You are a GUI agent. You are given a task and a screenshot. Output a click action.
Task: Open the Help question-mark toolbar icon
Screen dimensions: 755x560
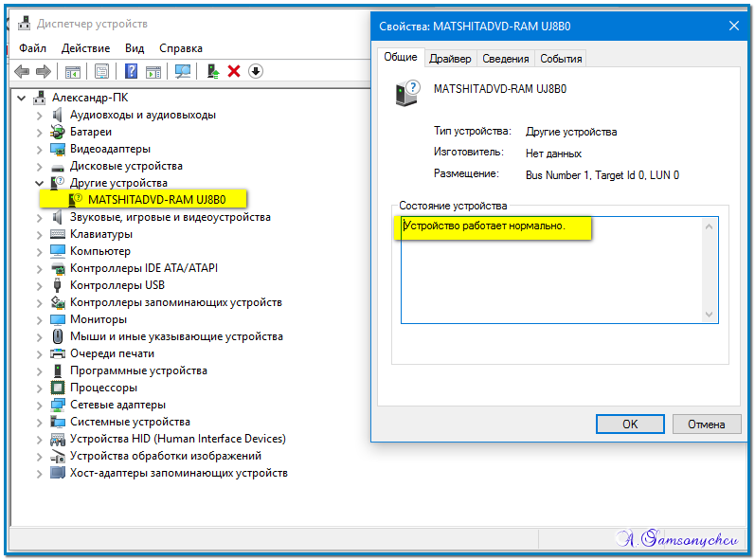point(131,71)
